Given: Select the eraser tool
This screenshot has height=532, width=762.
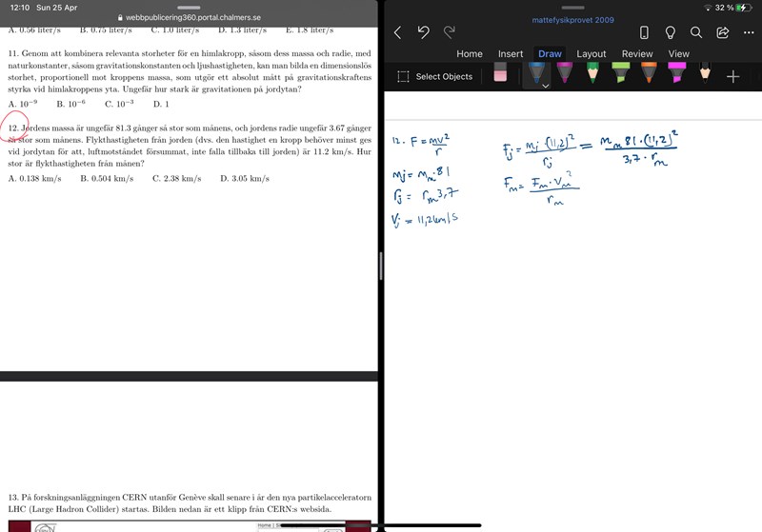Looking at the screenshot, I should coord(500,75).
